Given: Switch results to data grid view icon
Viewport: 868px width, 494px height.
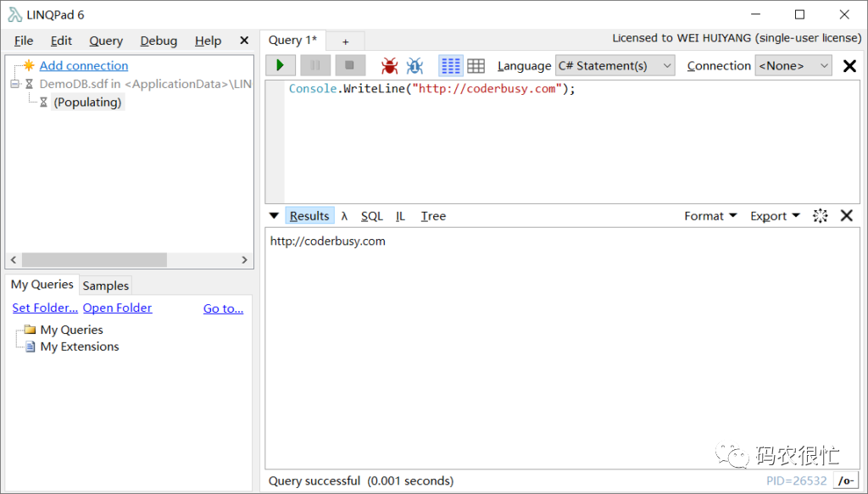Looking at the screenshot, I should pos(476,66).
